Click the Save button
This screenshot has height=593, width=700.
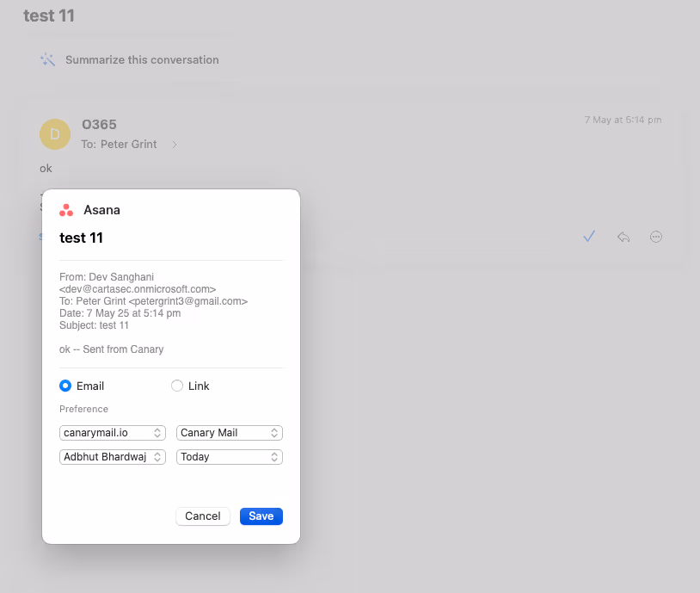[x=261, y=516]
